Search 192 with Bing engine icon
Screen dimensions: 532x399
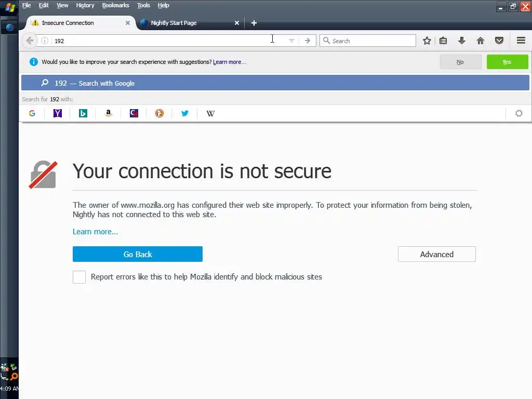83,113
